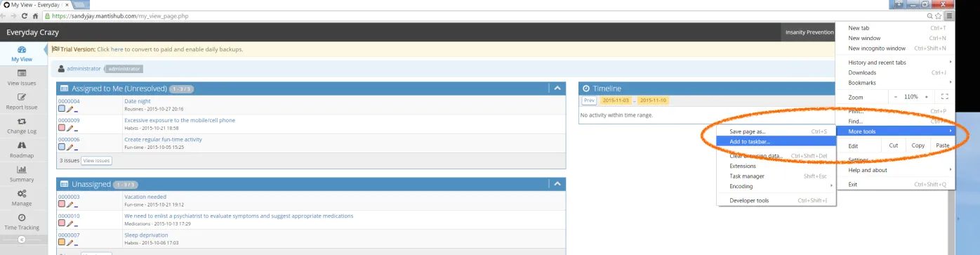Image resolution: width=980 pixels, height=255 pixels.
Task: Increase zoom with plus button
Action: (926, 96)
